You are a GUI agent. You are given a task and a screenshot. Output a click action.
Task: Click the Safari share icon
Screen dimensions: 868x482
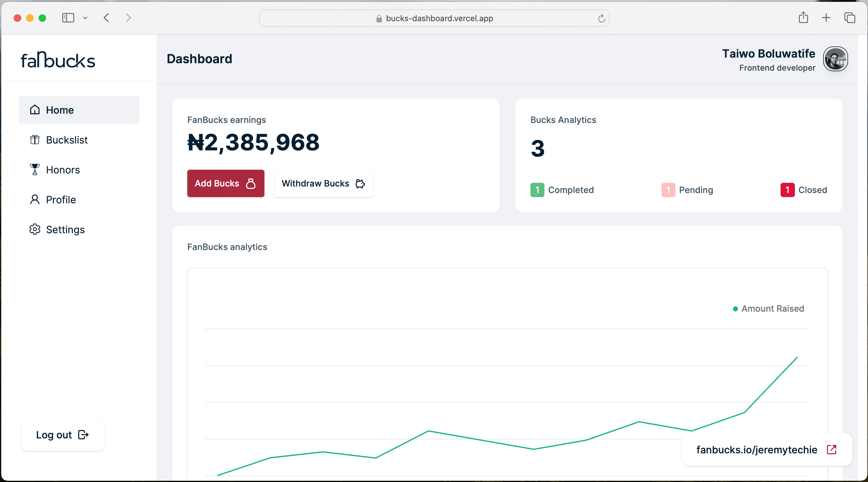(803, 17)
